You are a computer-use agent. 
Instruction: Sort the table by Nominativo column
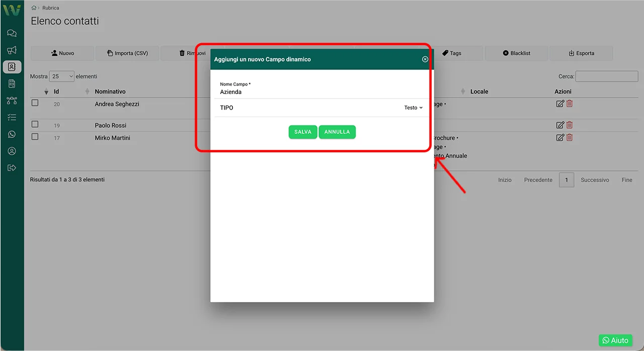110,92
